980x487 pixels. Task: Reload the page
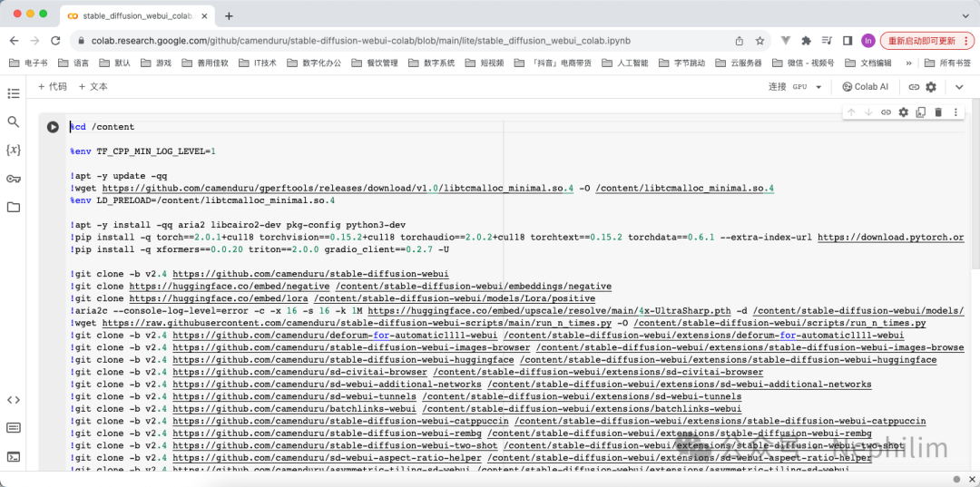pos(55,41)
